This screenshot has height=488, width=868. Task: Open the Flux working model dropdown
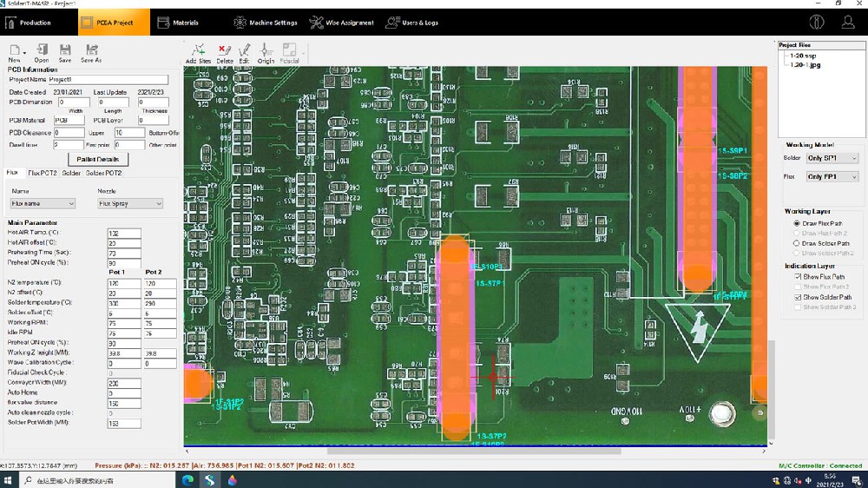(832, 176)
